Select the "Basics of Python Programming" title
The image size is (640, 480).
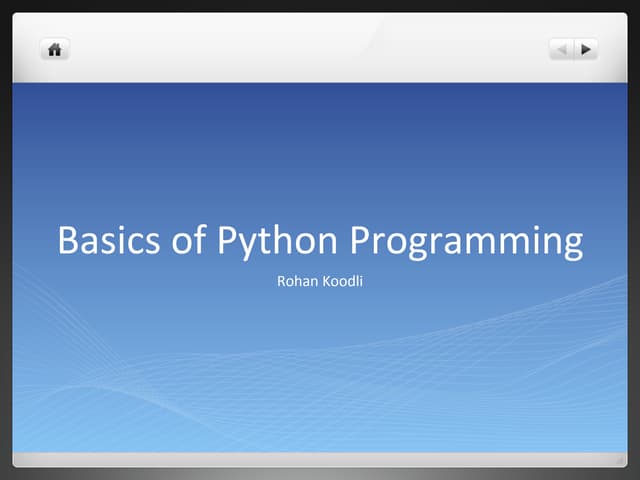click(x=320, y=241)
